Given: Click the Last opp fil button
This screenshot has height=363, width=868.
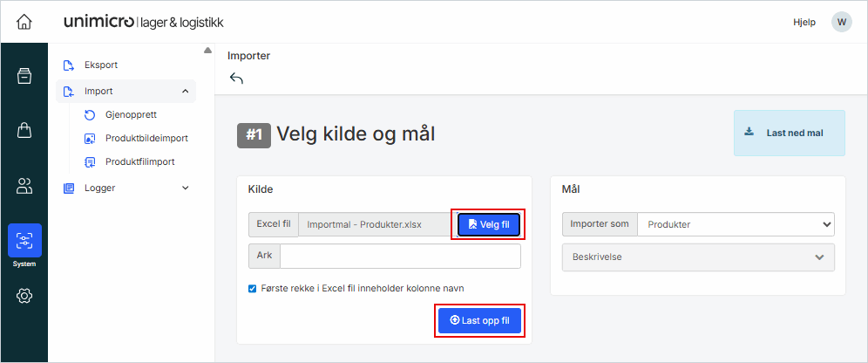Looking at the screenshot, I should click(x=479, y=320).
